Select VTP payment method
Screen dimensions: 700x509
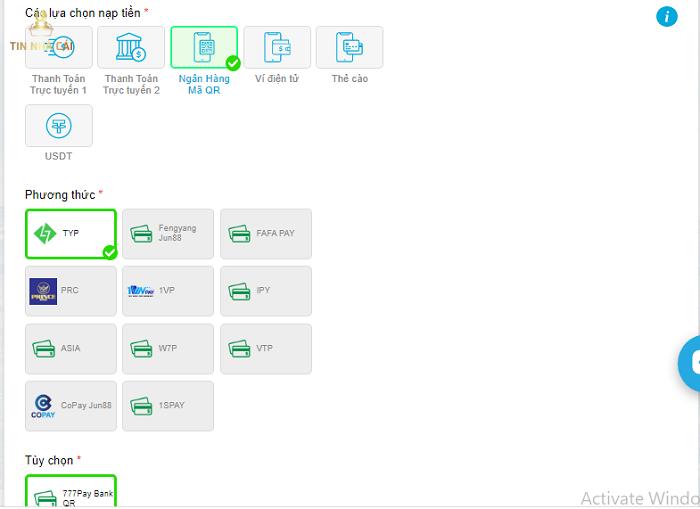coord(266,349)
